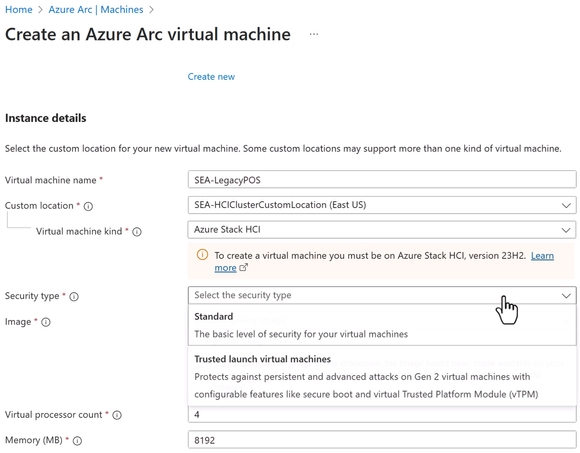Click the Instance details heading
Viewport: 580px width, 453px height.
(45, 118)
